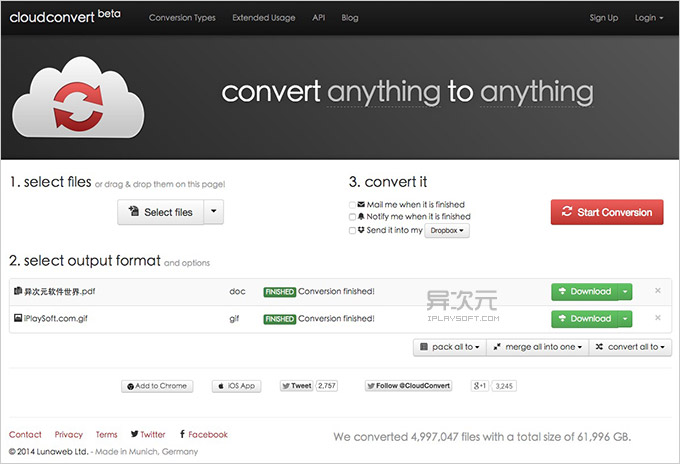Click the doc output format of the PDF

(x=237, y=291)
